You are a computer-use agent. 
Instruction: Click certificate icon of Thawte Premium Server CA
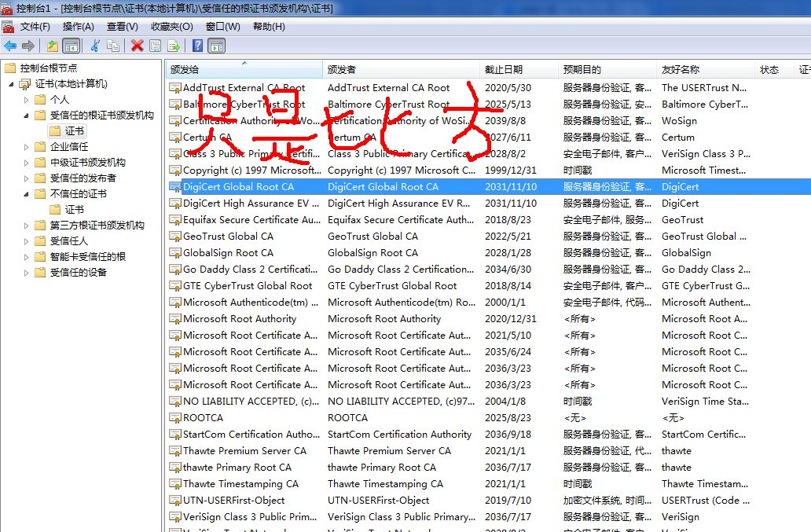pos(175,451)
